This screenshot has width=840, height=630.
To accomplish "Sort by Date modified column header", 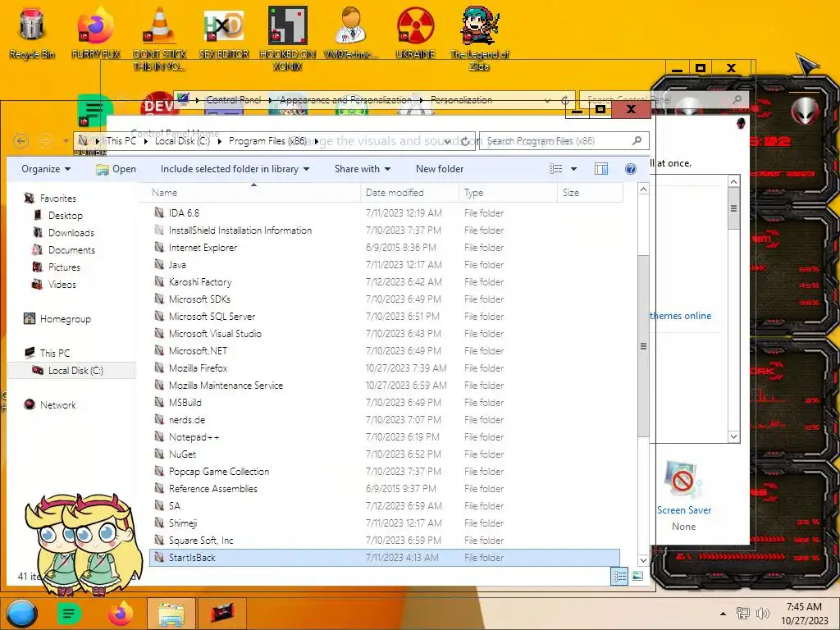I will (410, 192).
